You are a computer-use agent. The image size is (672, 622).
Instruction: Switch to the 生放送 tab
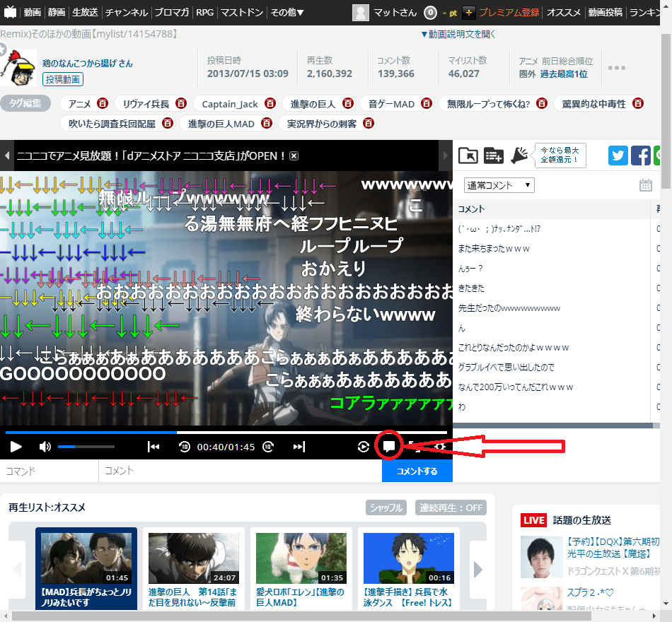[84, 11]
